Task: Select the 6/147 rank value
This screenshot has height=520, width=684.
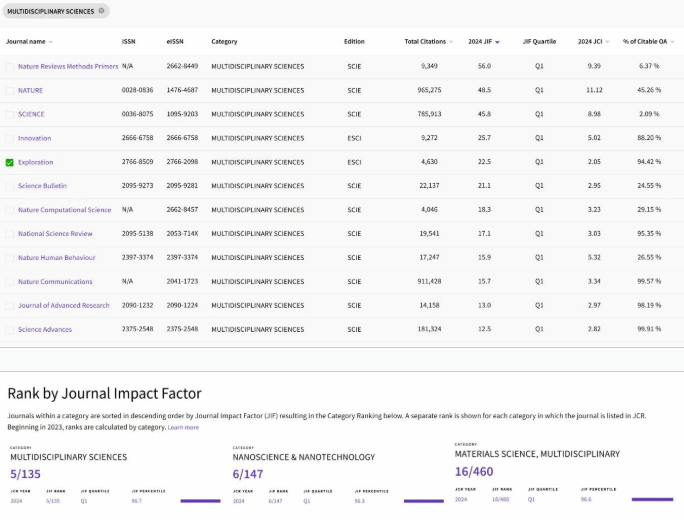Action: click(248, 474)
